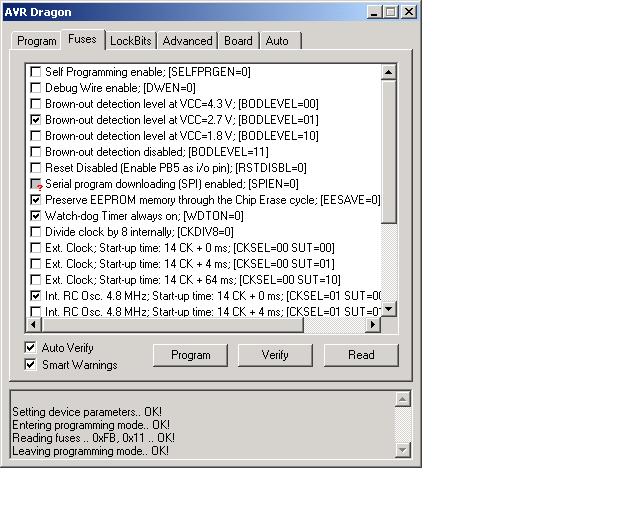Check Brown-out detection at VCC=4.3 V
Screen dimensions: 640x512
pos(36,104)
